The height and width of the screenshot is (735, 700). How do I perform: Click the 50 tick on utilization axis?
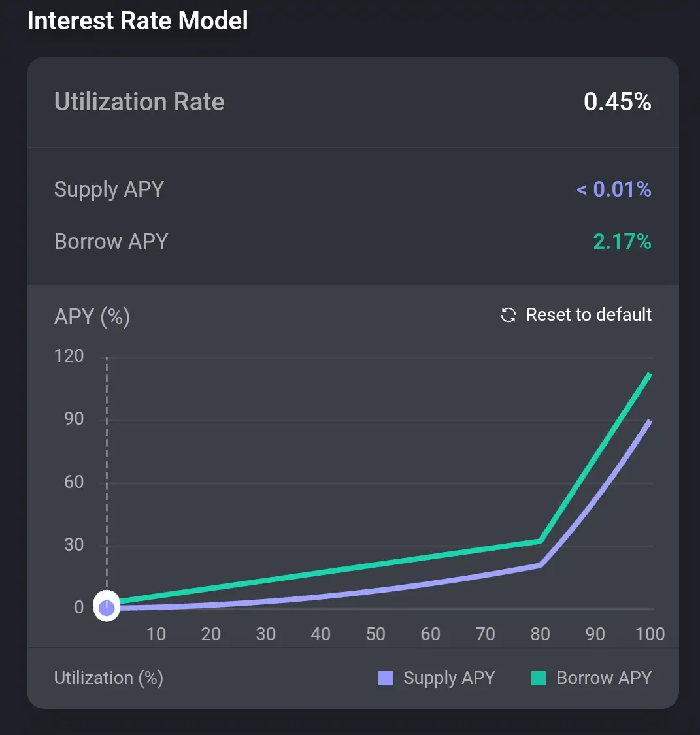(375, 634)
